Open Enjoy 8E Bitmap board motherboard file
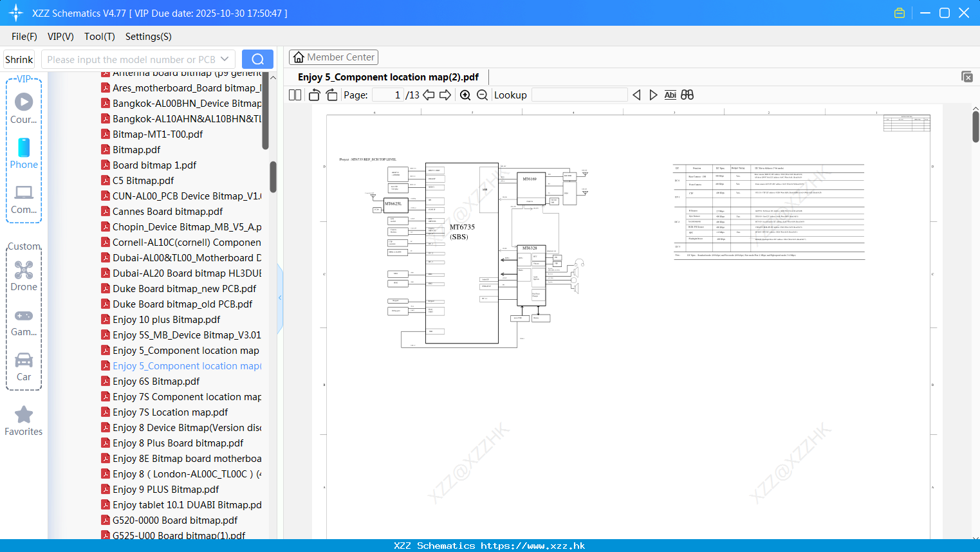Screen dimensions: 980x552 pos(181,458)
